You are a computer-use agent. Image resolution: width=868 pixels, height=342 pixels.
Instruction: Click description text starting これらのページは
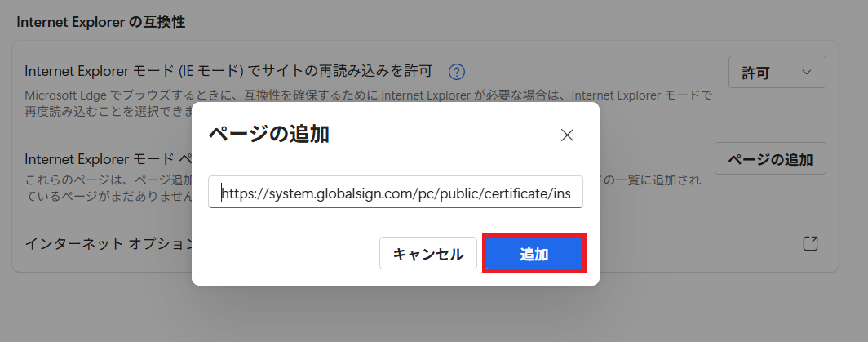[x=106, y=180]
